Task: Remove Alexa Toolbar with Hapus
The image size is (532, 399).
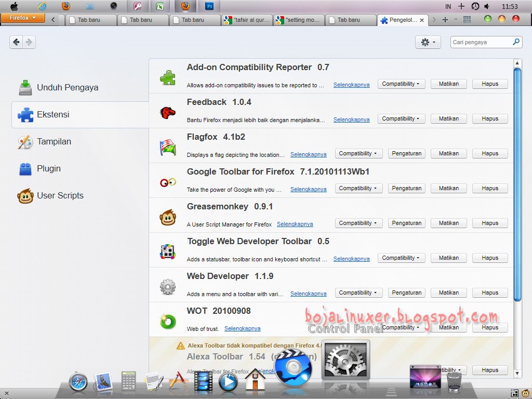Action: (x=490, y=370)
